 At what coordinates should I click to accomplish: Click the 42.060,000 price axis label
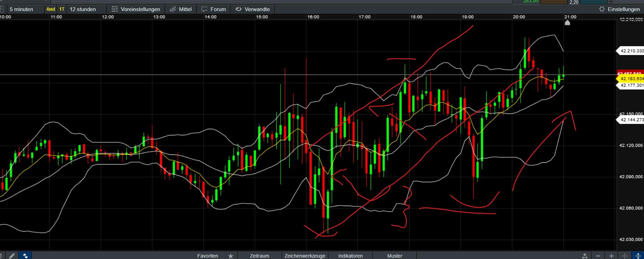pos(631,208)
